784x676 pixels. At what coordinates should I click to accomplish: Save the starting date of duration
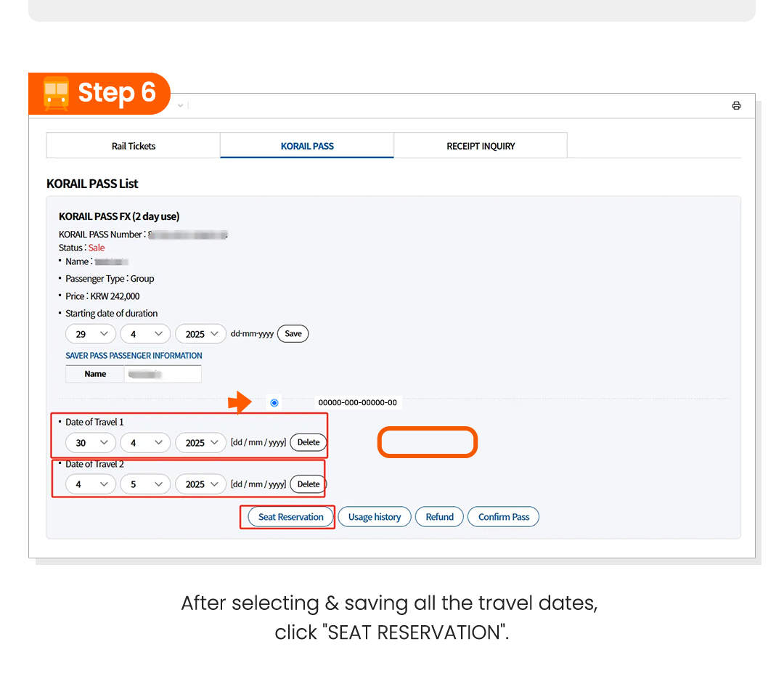click(x=293, y=334)
